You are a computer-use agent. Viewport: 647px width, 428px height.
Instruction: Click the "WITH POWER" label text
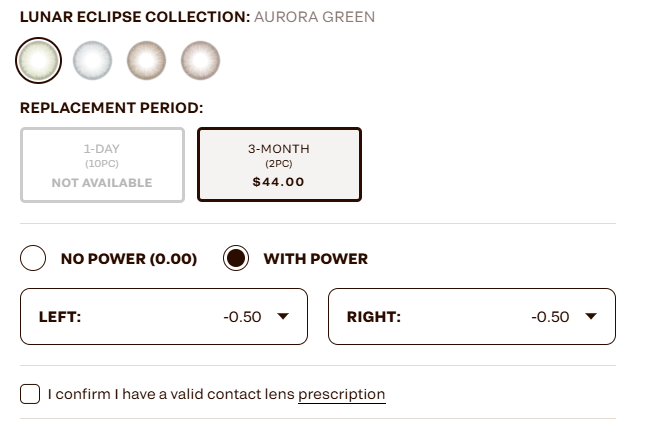(x=315, y=259)
